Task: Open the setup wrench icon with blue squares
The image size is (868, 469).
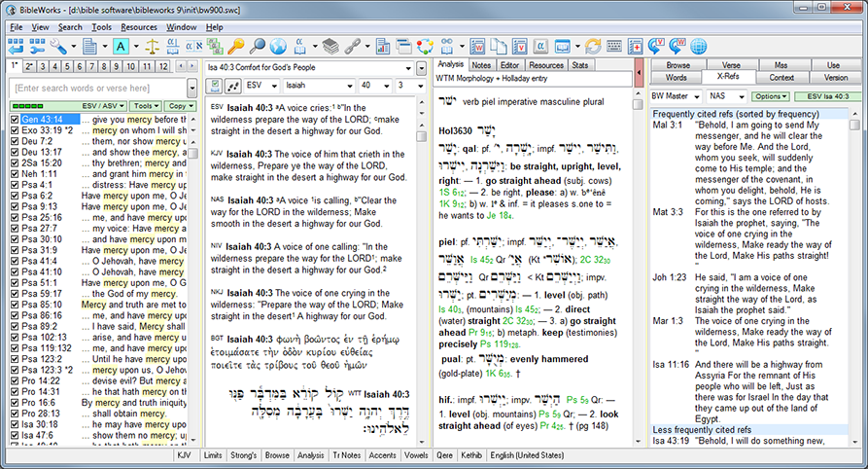Action: point(37,46)
